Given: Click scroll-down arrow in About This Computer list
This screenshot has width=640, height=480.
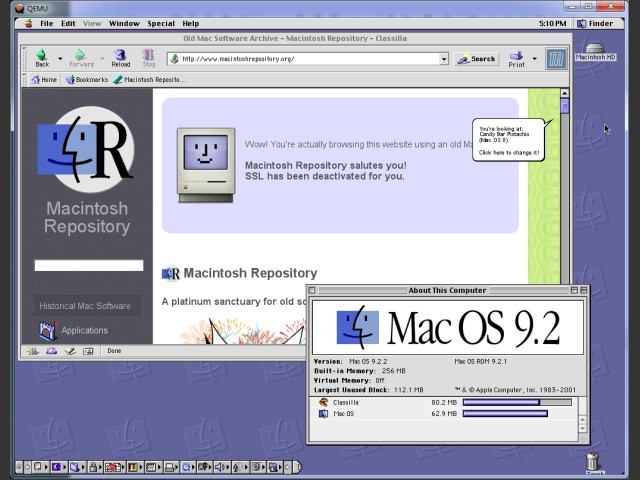Looking at the screenshot, I should pyautogui.click(x=582, y=429).
